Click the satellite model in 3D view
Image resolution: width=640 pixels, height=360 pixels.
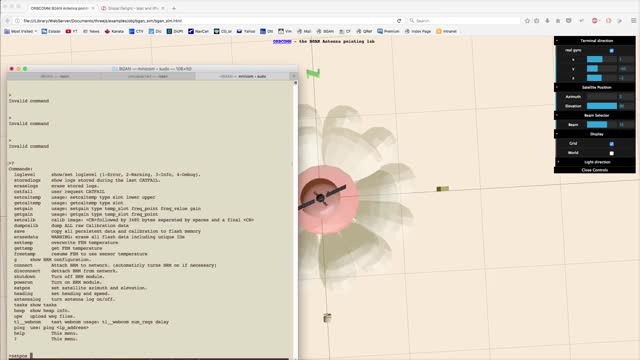[x=321, y=197]
